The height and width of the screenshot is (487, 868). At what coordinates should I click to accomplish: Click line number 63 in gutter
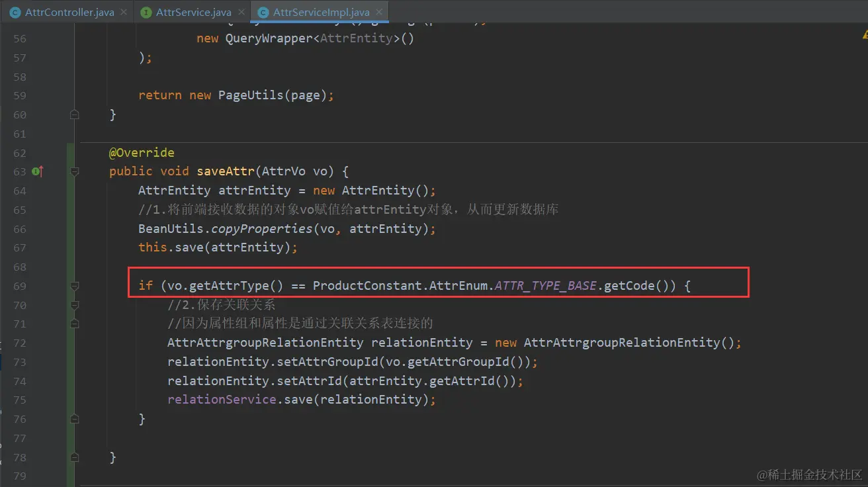click(x=19, y=172)
